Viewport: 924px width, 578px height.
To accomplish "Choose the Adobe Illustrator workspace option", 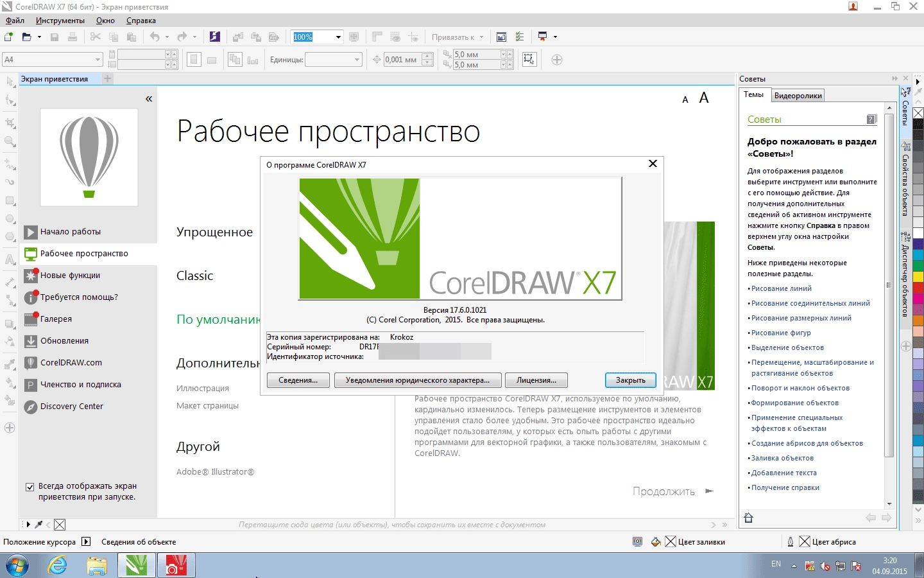I will coord(216,472).
